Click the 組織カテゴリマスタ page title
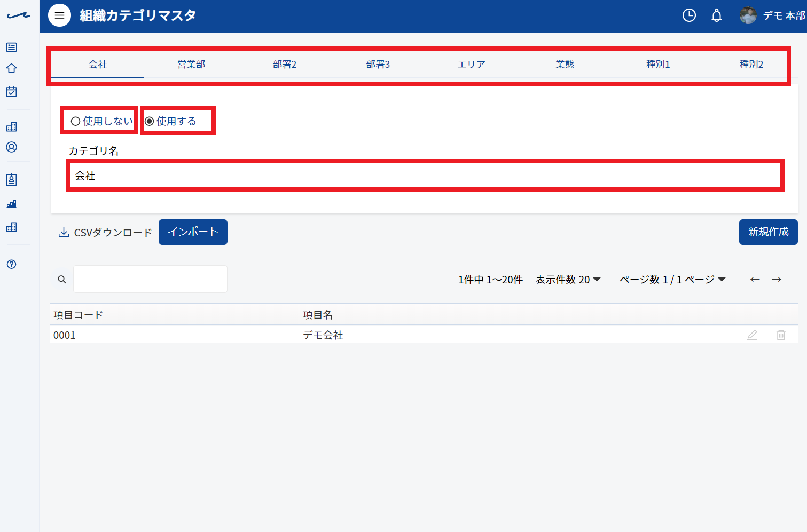 [x=138, y=15]
